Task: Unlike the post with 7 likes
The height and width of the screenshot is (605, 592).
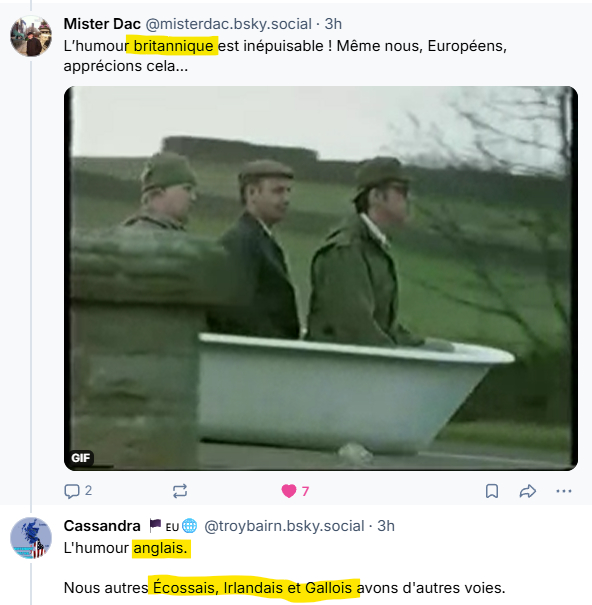Action: tap(289, 491)
